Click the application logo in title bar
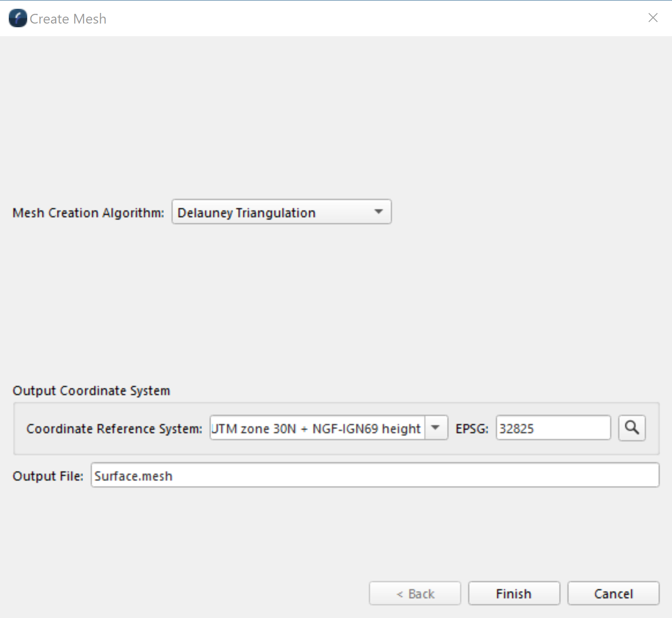The width and height of the screenshot is (672, 618). pyautogui.click(x=18, y=18)
